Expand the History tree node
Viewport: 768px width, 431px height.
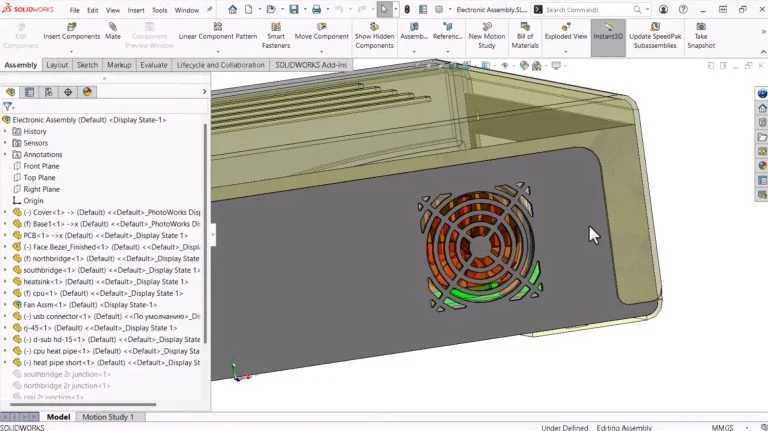click(6, 131)
